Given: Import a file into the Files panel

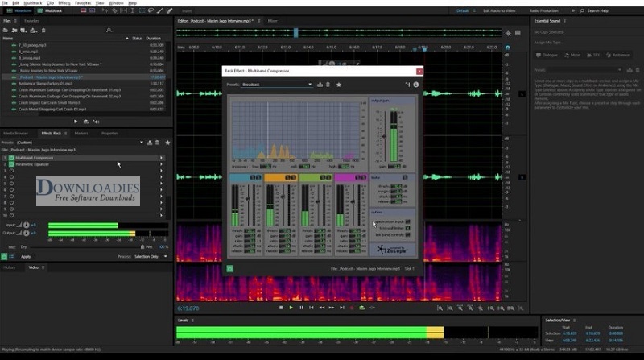Looking at the screenshot, I should 14,31.
